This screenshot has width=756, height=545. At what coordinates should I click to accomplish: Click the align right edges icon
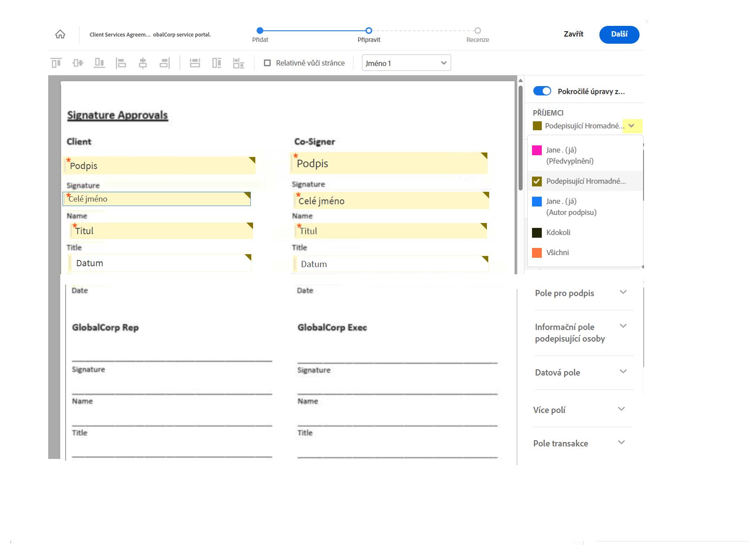click(165, 63)
